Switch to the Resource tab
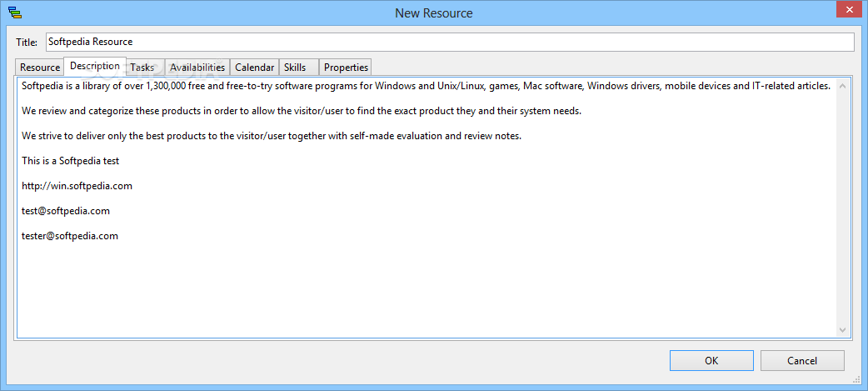This screenshot has width=868, height=391. (x=40, y=67)
